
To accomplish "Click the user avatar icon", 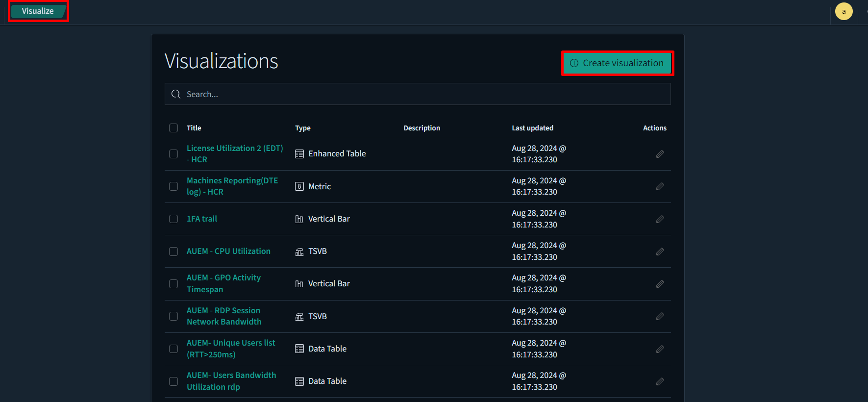I will (x=843, y=11).
